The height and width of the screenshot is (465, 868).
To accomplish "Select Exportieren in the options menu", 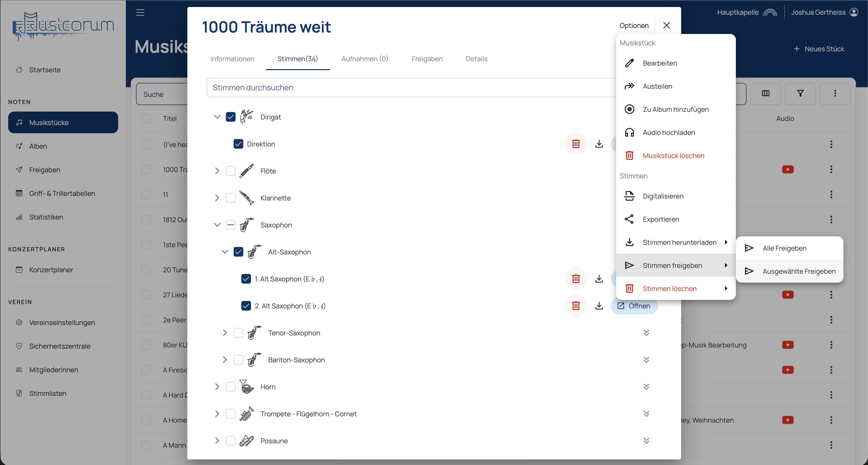I will click(x=660, y=219).
